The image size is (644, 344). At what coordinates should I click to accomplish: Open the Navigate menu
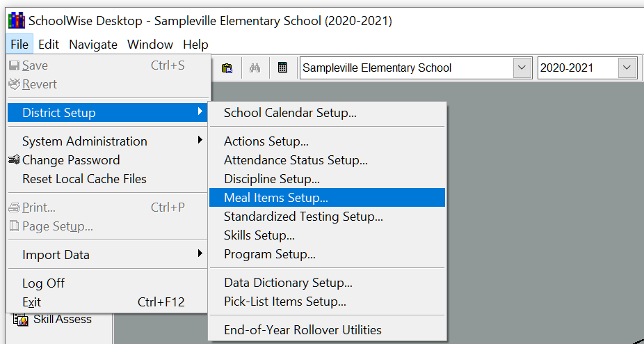pyautogui.click(x=93, y=44)
